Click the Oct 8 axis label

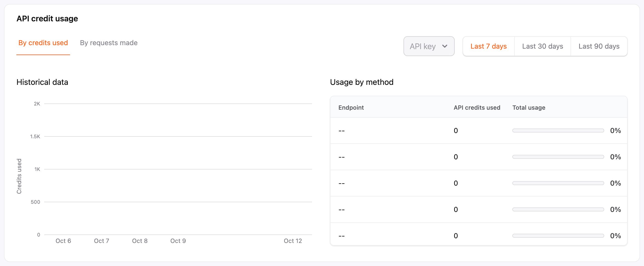click(140, 241)
